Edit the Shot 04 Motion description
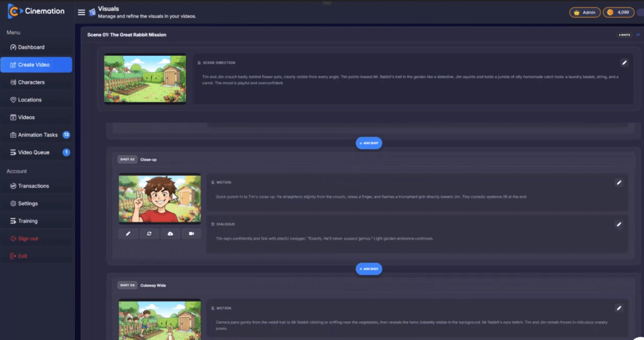This screenshot has width=644, height=340. (x=619, y=308)
